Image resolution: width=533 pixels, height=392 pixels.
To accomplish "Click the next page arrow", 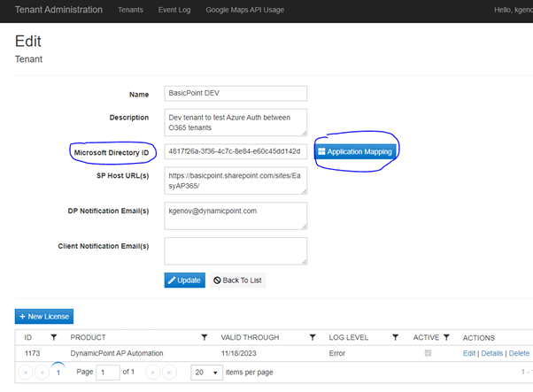I will [153, 373].
